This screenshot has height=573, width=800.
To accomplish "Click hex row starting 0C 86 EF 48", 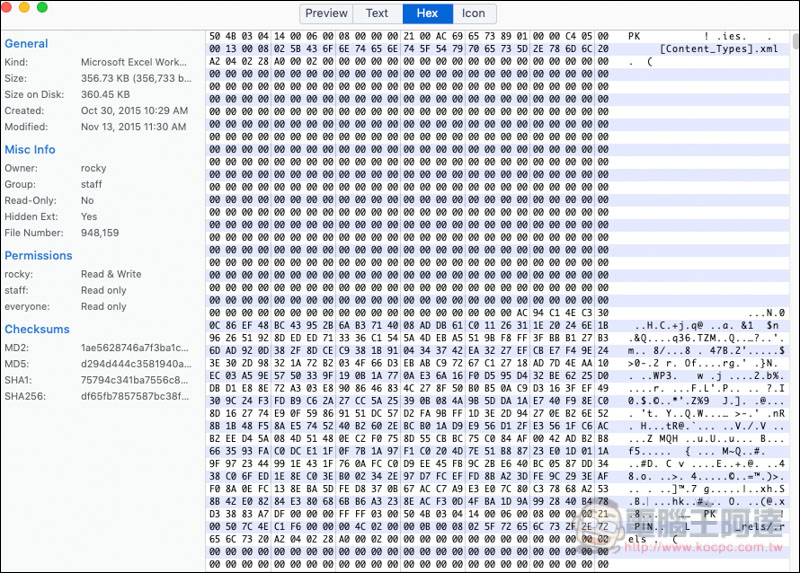I will click(x=409, y=326).
